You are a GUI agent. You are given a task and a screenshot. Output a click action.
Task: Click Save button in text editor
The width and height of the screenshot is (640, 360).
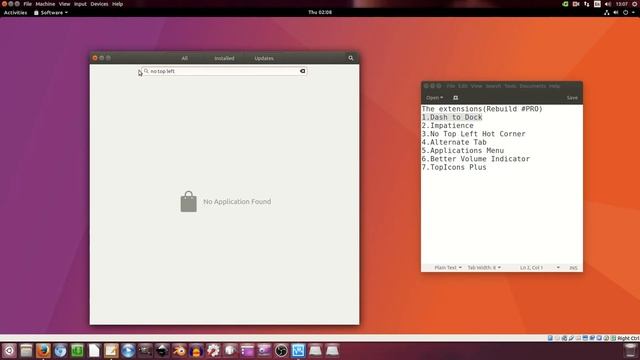click(x=572, y=98)
